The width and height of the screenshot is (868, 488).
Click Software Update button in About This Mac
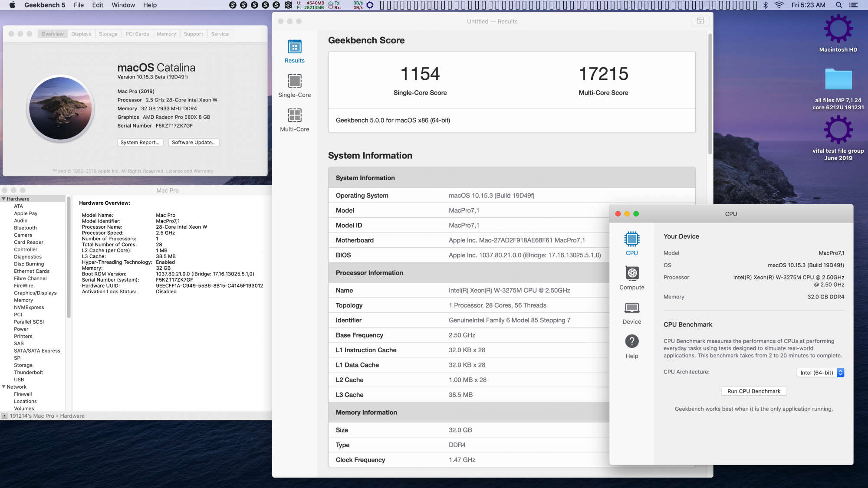click(x=194, y=142)
